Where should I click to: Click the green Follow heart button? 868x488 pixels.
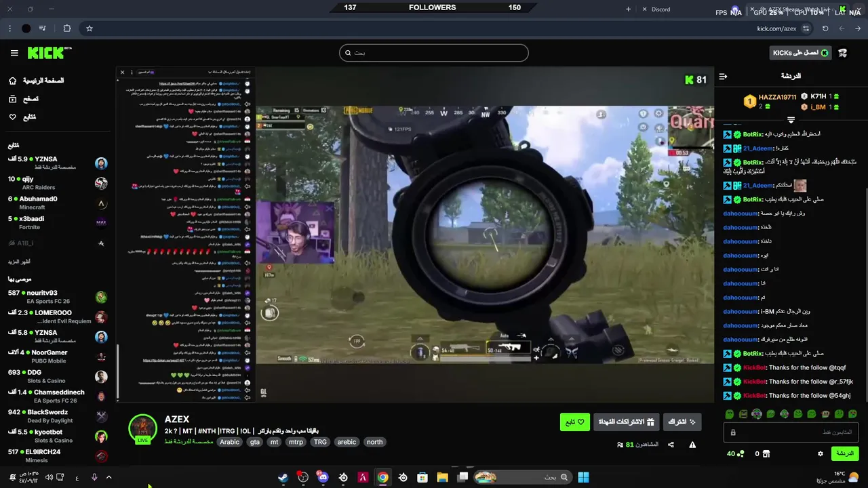[575, 422]
